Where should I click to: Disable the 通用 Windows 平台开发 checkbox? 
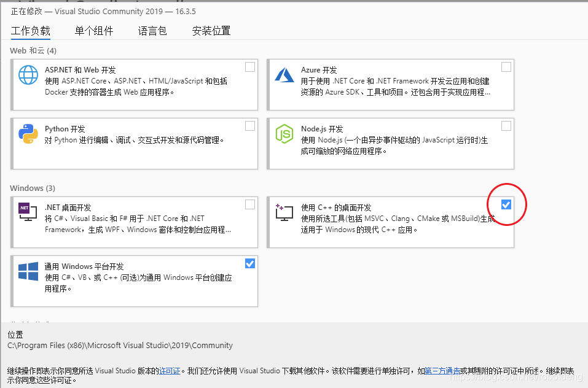250,263
